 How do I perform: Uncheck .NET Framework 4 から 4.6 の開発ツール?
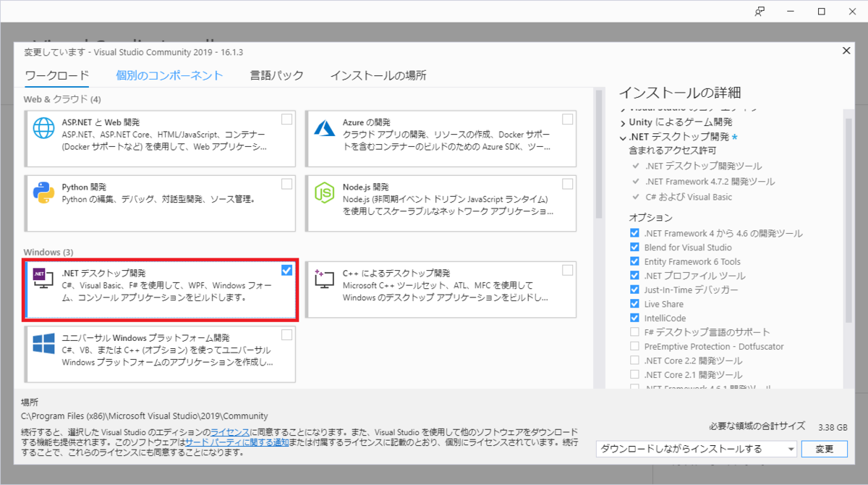point(634,233)
